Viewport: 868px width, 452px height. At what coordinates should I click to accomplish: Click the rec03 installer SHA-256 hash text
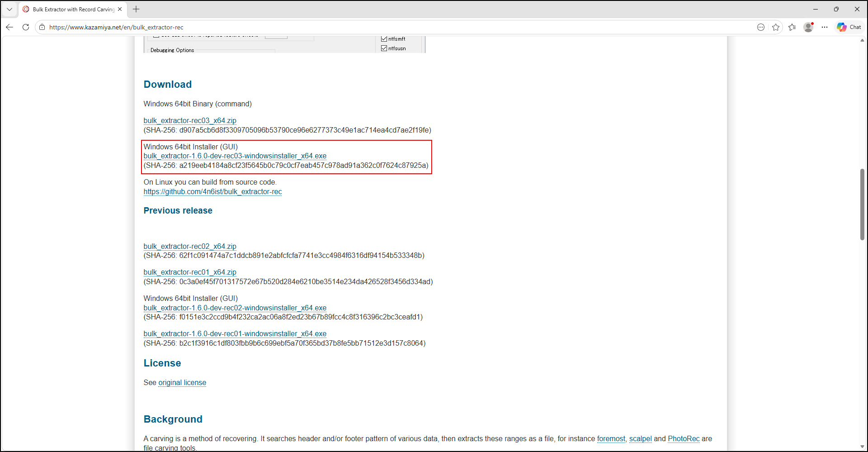[286, 166]
